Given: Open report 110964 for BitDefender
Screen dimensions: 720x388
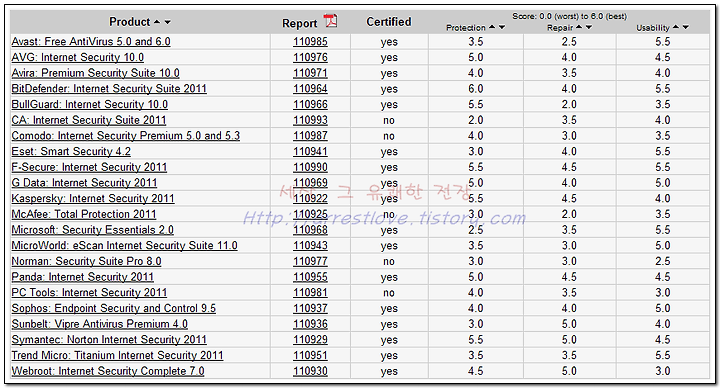Looking at the screenshot, I should (x=310, y=89).
